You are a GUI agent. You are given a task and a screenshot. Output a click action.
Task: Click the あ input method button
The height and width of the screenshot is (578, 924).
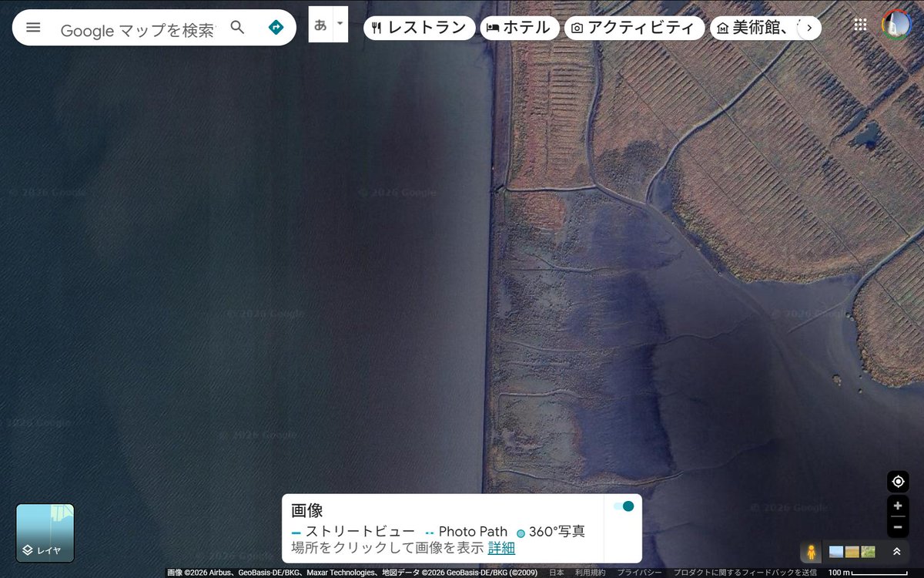(320, 24)
